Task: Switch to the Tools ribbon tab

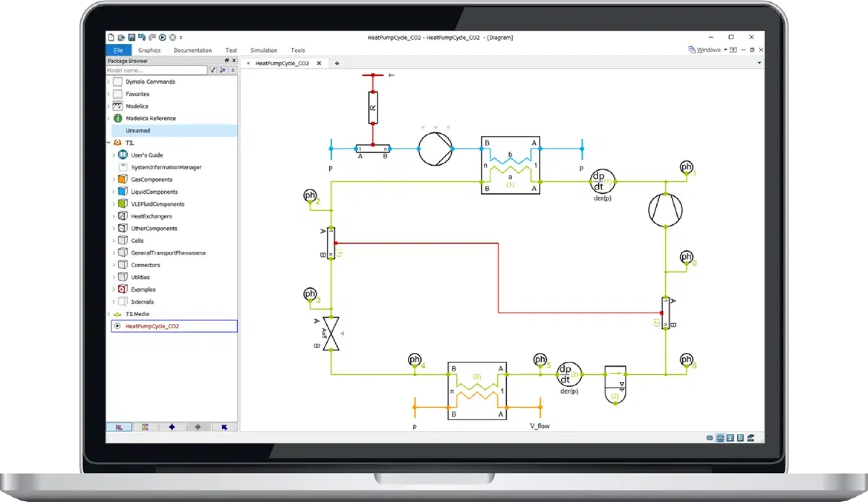Action: [297, 50]
